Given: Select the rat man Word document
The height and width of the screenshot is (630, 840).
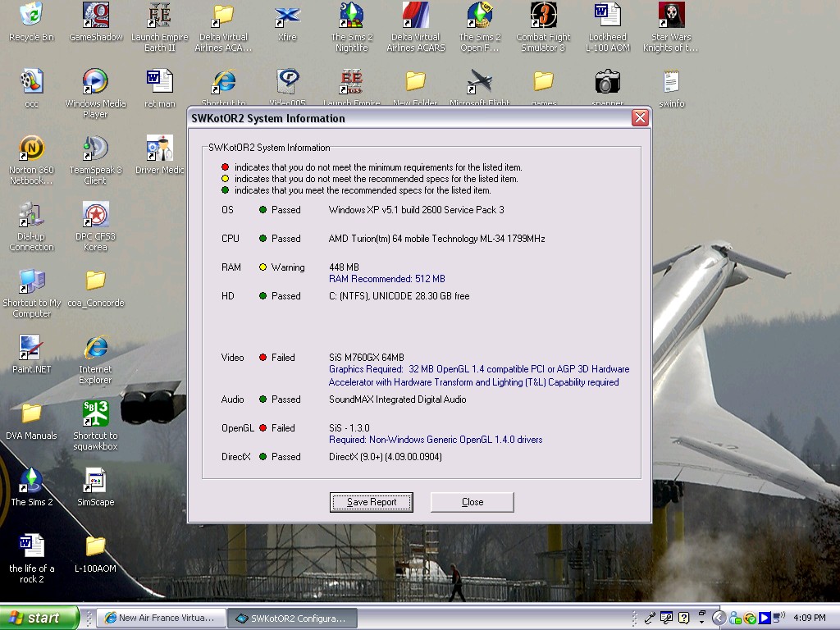Looking at the screenshot, I should [x=160, y=88].
